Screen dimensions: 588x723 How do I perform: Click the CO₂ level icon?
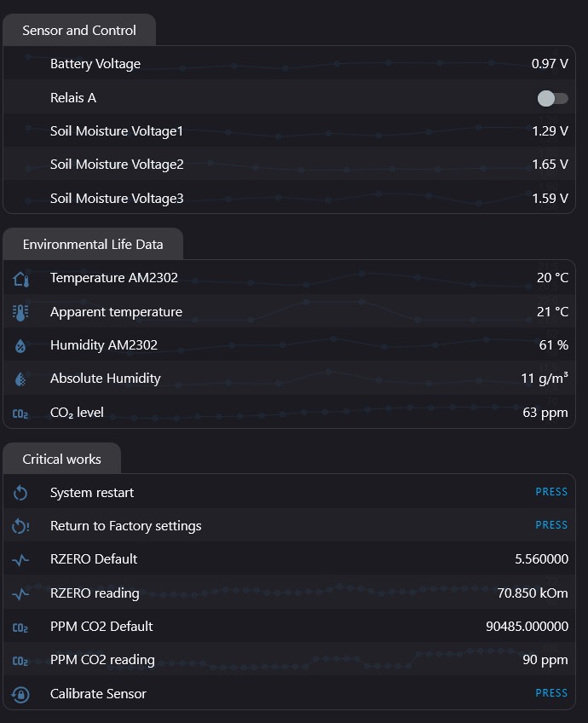click(20, 414)
